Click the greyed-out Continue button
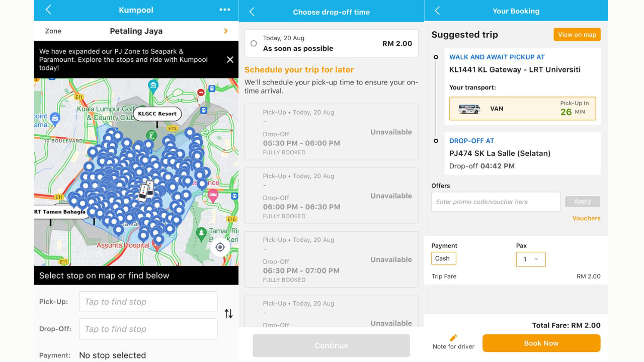This screenshot has height=362, width=644. click(331, 345)
